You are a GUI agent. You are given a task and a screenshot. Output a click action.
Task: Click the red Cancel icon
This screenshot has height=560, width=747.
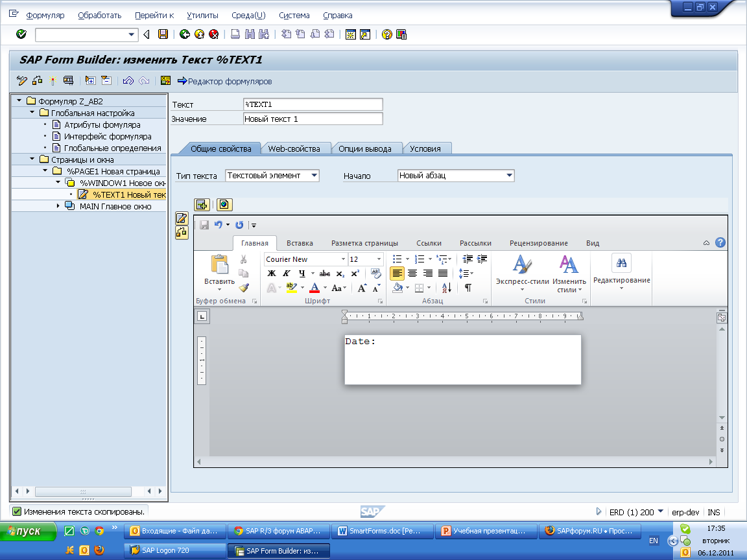214,34
